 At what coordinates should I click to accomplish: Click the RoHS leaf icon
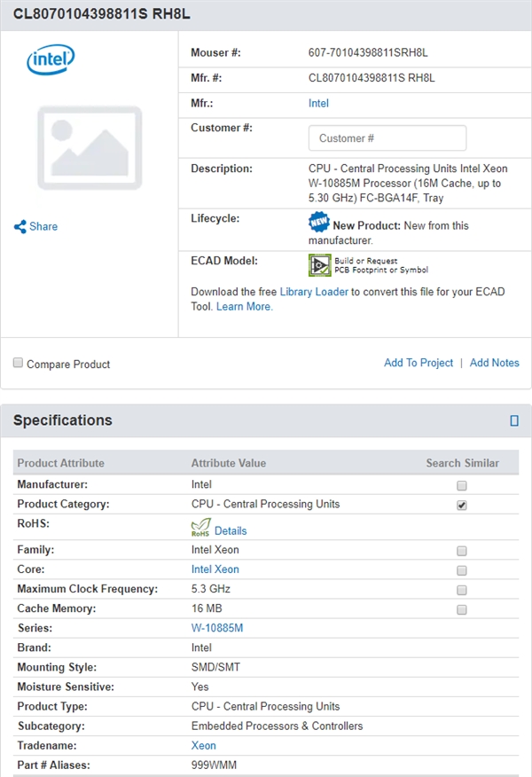(x=201, y=529)
